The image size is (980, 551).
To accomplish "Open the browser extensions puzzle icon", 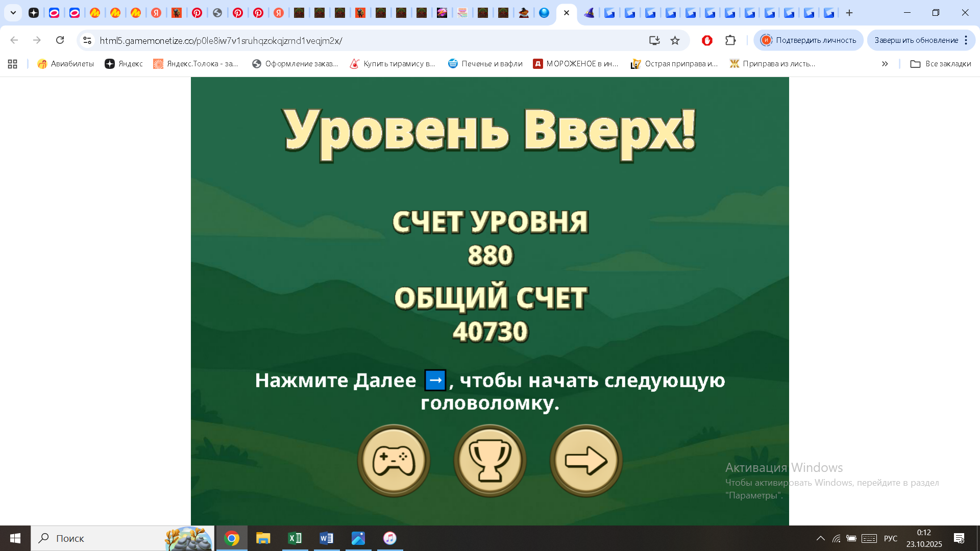I will pyautogui.click(x=730, y=40).
